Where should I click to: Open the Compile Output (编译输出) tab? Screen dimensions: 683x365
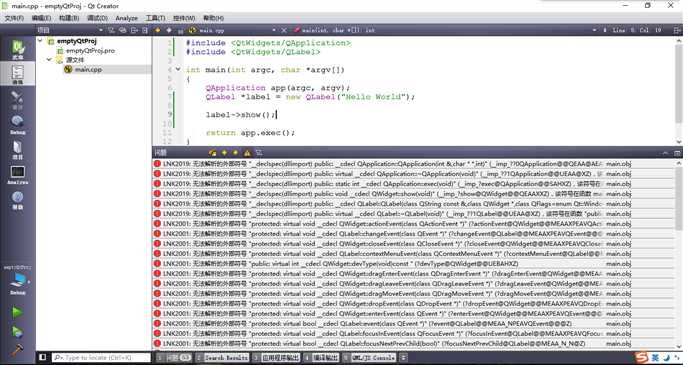[x=321, y=358]
